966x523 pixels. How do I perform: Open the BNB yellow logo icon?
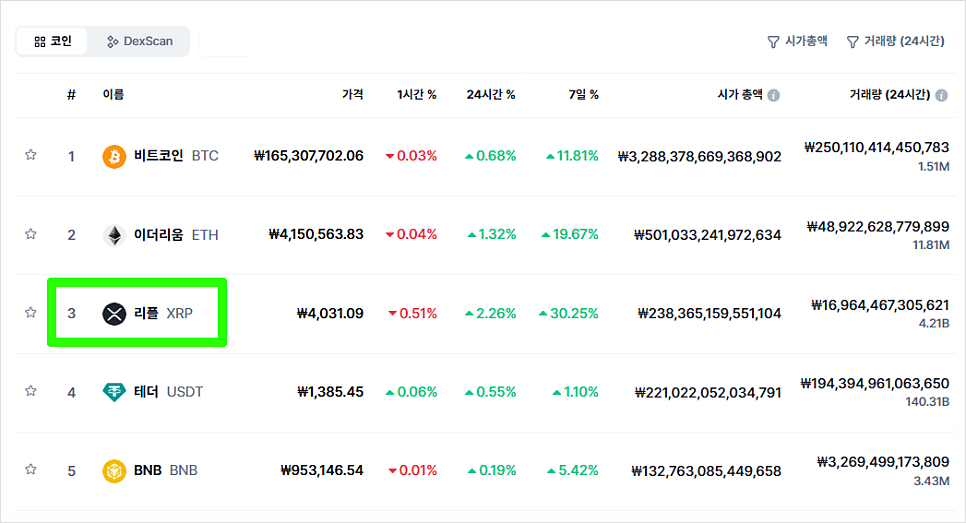[x=114, y=471]
